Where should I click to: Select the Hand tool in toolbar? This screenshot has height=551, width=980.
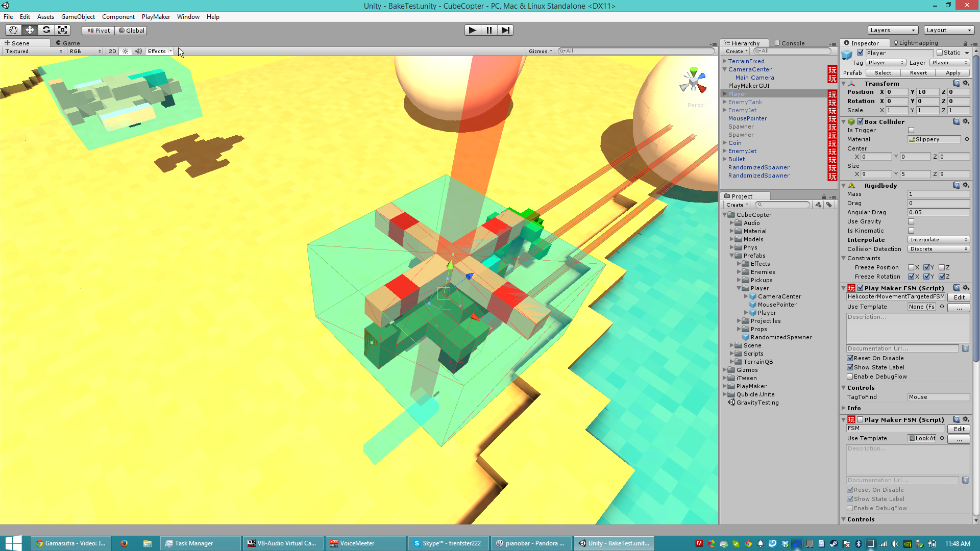13,30
